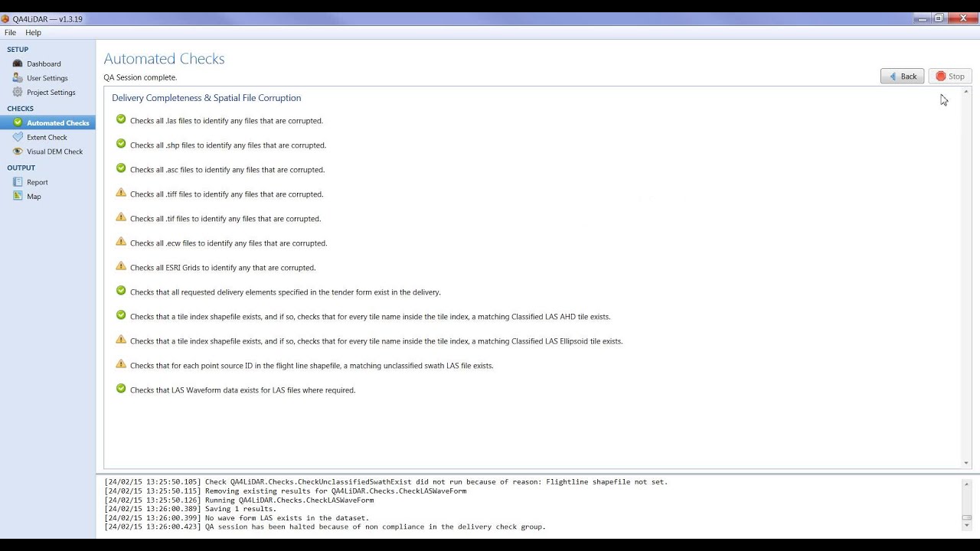Open Project Settings page
980x551 pixels.
pyautogui.click(x=51, y=93)
